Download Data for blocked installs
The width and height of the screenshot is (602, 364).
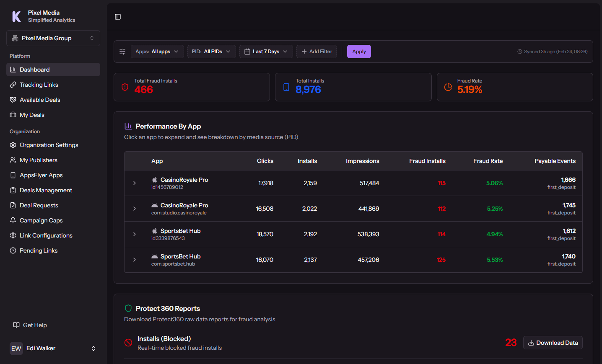pos(553,342)
